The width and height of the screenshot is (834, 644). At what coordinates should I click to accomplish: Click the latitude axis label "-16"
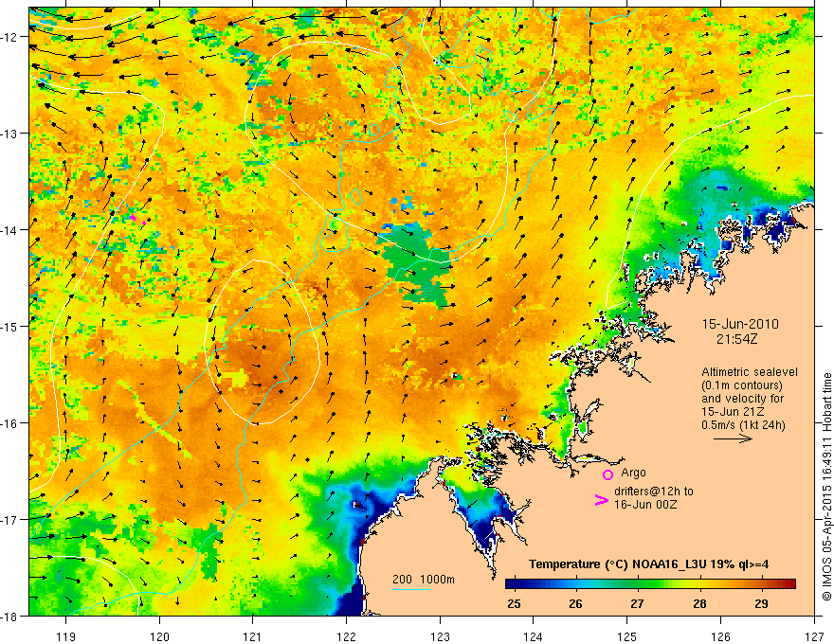click(x=10, y=423)
